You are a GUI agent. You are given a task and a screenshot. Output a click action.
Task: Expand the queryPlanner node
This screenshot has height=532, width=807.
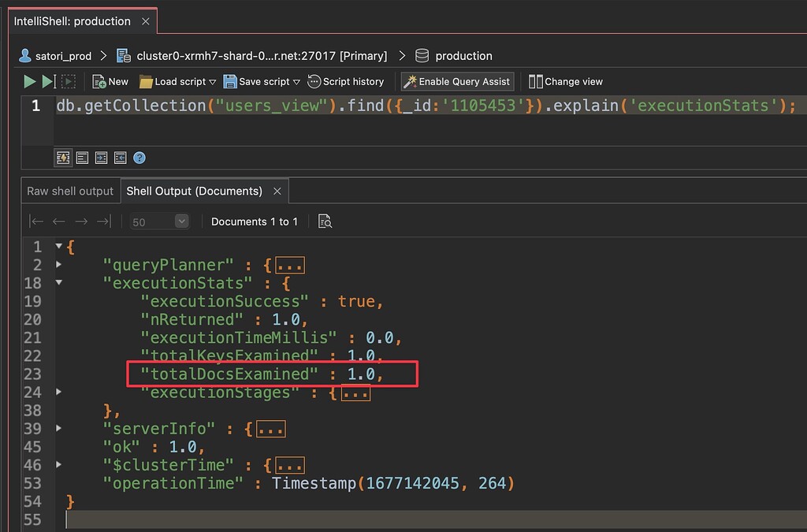[58, 264]
